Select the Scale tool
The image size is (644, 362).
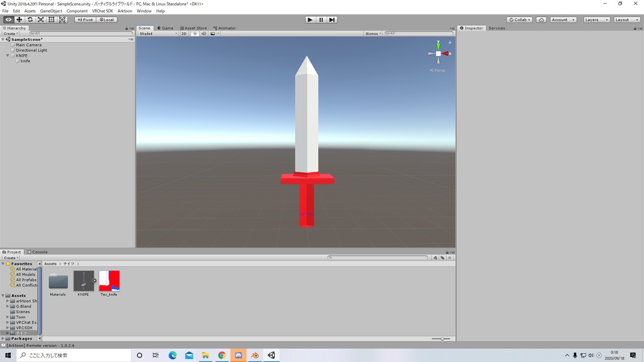point(41,19)
